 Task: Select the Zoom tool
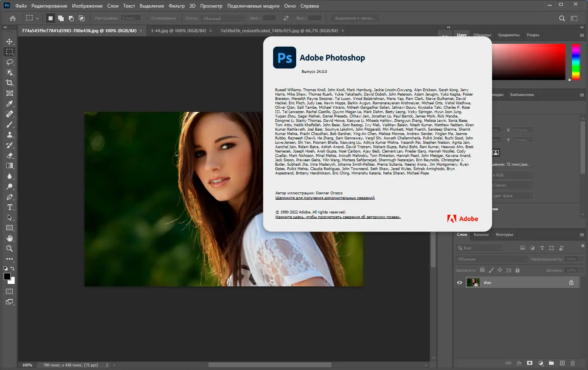[10, 249]
